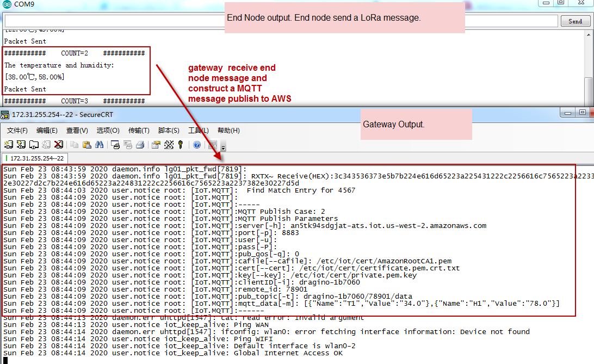Click the grayed toolbar icon after Help
Screen dimensions: 594x364
tap(213, 145)
